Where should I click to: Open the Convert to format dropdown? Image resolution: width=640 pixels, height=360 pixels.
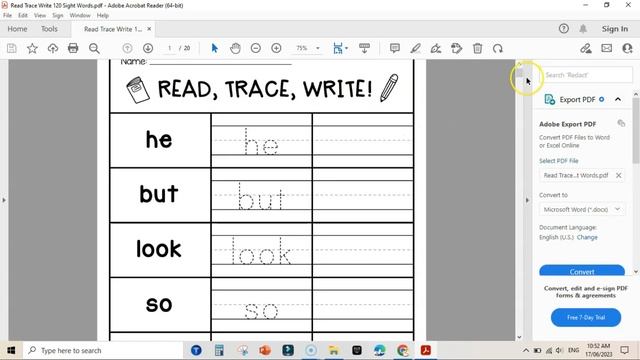(x=582, y=209)
